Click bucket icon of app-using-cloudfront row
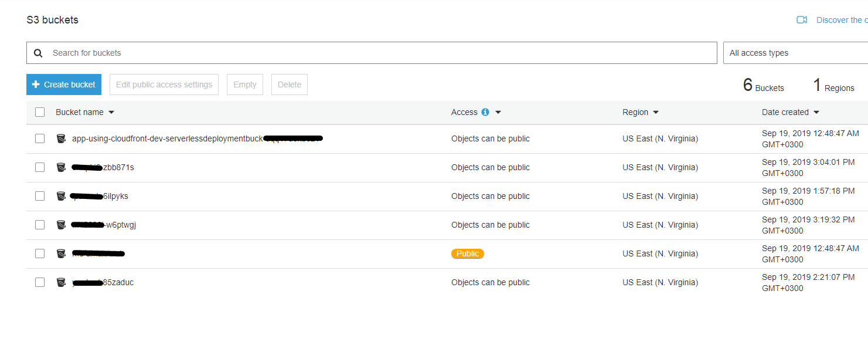The width and height of the screenshot is (868, 355). [61, 138]
